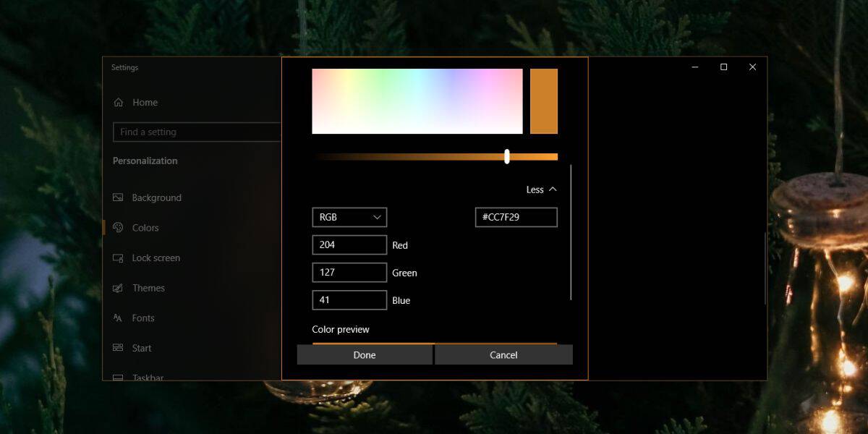Viewport: 868px width, 434px height.
Task: Select the Background picture icon
Action: click(x=118, y=197)
